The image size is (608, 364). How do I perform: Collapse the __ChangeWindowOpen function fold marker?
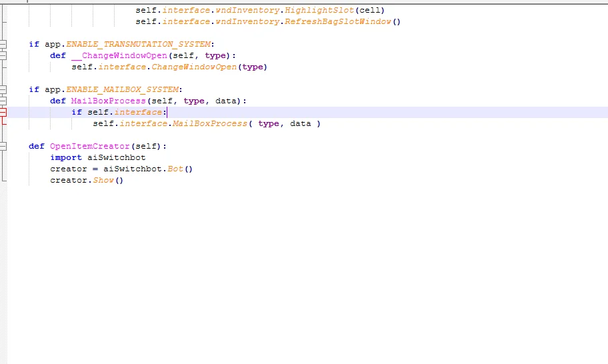3,56
